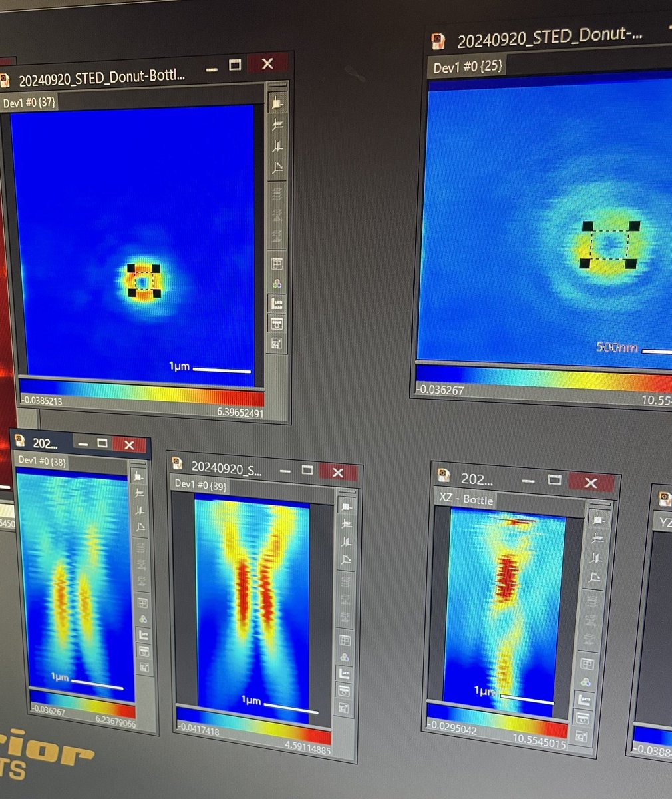Maximize the Dev1 #0 {37} window
The width and height of the screenshot is (672, 799).
234,65
